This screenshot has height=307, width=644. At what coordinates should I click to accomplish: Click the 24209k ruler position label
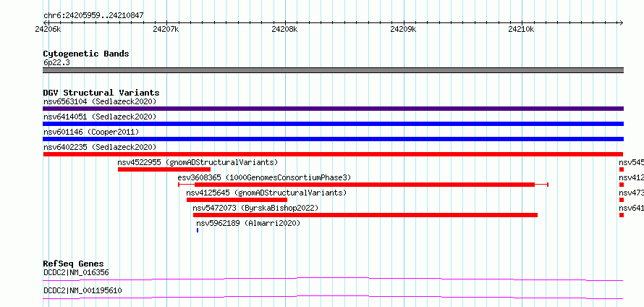(403, 29)
